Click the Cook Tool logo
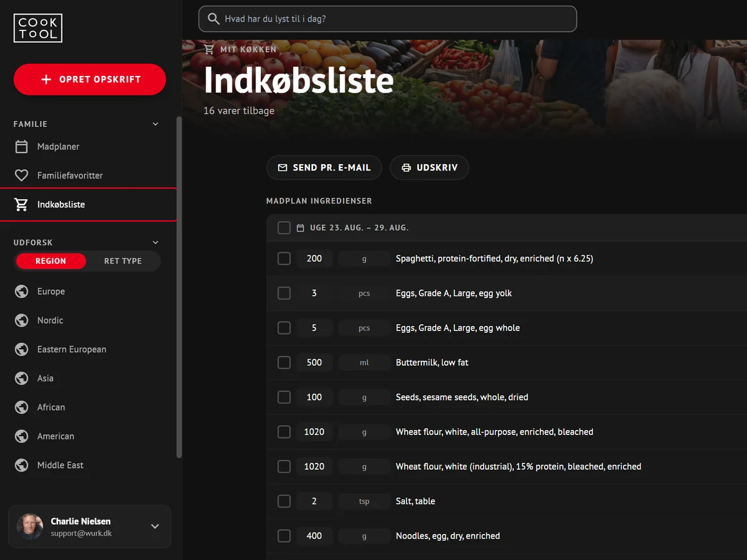This screenshot has height=560, width=747. click(x=38, y=28)
